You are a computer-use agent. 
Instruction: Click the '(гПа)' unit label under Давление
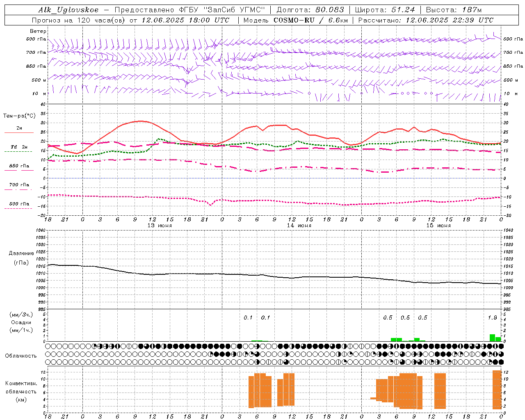pyautogui.click(x=21, y=263)
